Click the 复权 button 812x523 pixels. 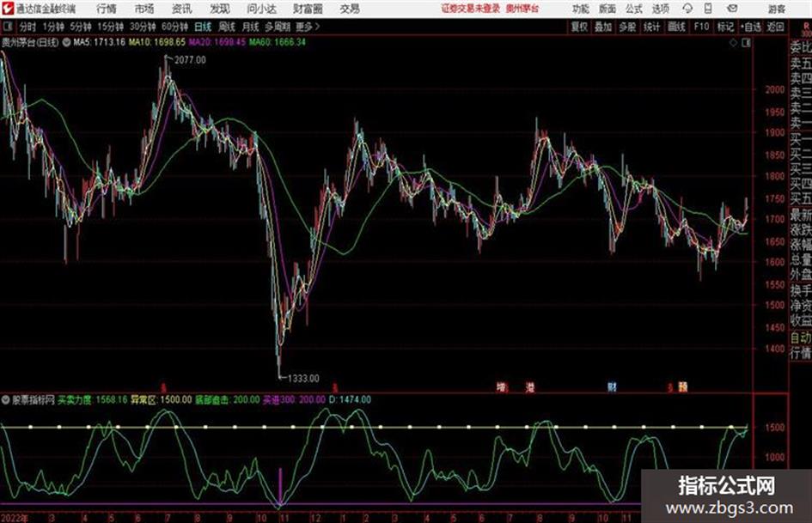coord(579,27)
